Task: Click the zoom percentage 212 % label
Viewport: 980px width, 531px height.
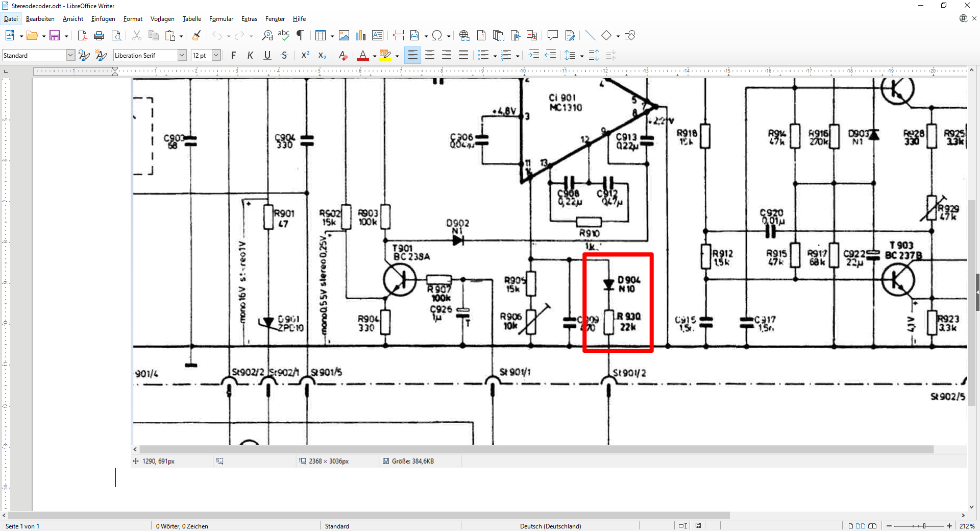Action: click(x=967, y=526)
